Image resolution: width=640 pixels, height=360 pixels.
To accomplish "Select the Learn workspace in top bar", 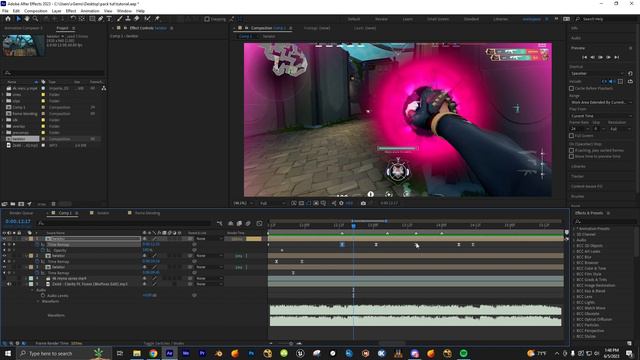I will point(407,19).
